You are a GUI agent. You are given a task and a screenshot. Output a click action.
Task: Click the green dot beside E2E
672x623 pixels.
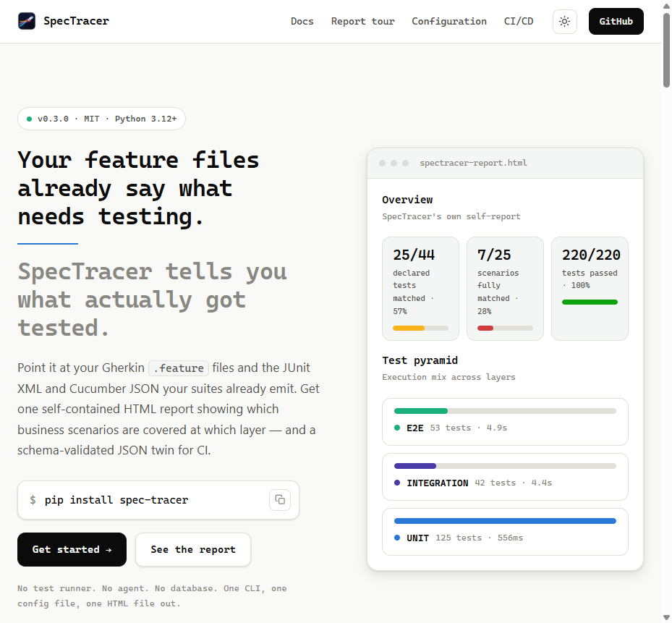click(x=397, y=428)
